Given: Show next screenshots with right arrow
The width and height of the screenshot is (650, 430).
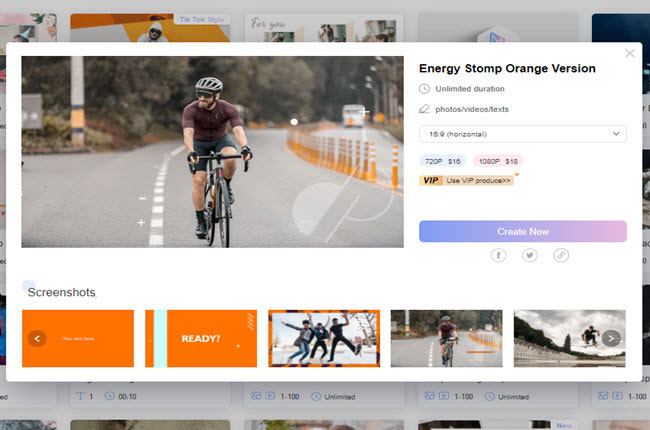Looking at the screenshot, I should [611, 338].
